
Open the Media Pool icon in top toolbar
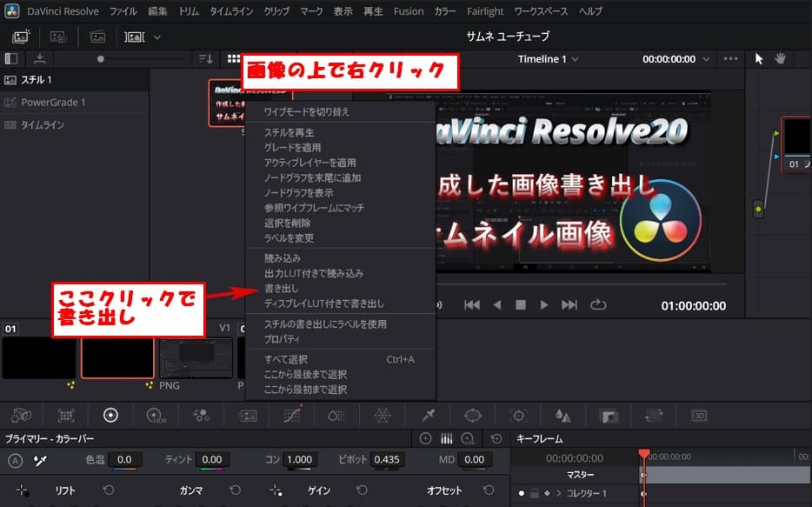coord(97,37)
